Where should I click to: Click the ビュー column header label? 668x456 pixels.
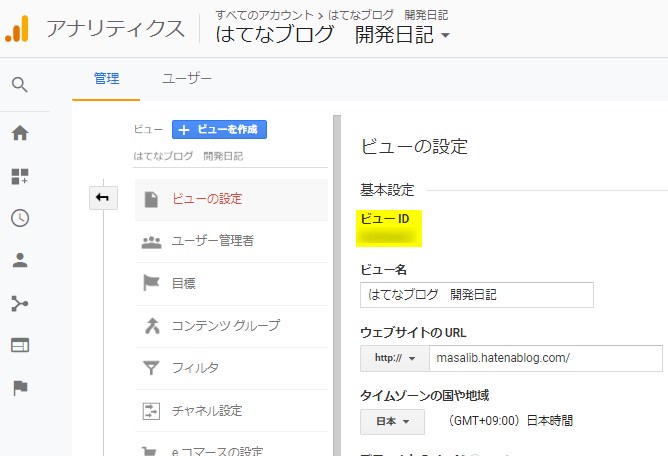(148, 129)
